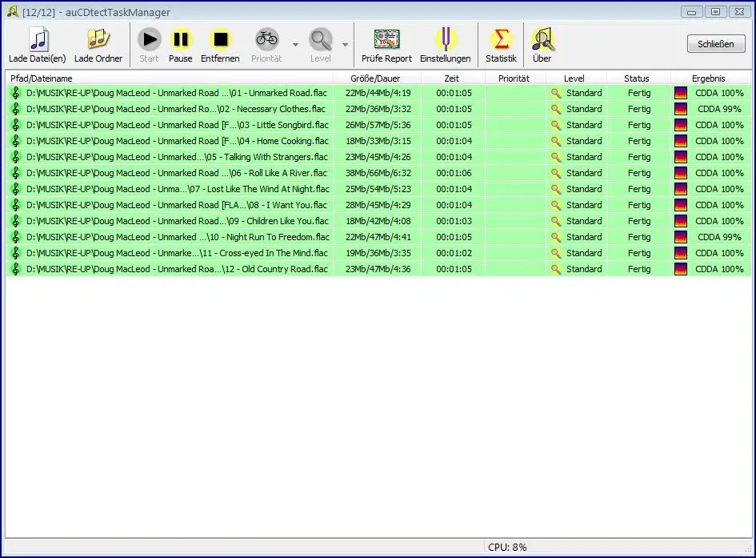Click time 00:01:06 in Roll Like A River row
The height and width of the screenshot is (558, 756).
point(454,173)
